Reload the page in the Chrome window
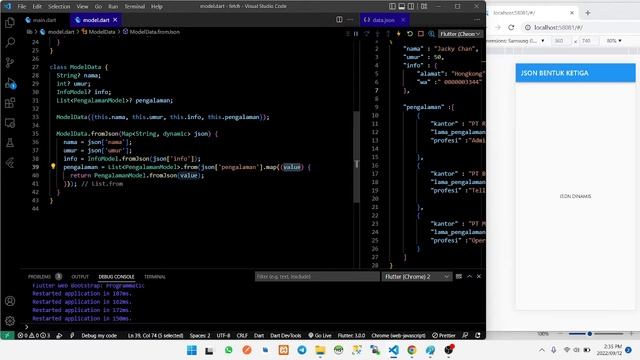The width and height of the screenshot is (640, 360). [511, 27]
